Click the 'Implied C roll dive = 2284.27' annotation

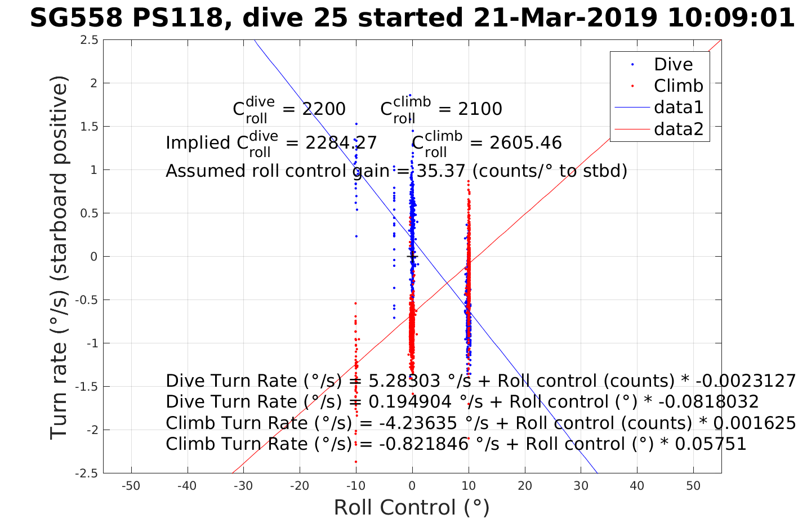(x=271, y=143)
